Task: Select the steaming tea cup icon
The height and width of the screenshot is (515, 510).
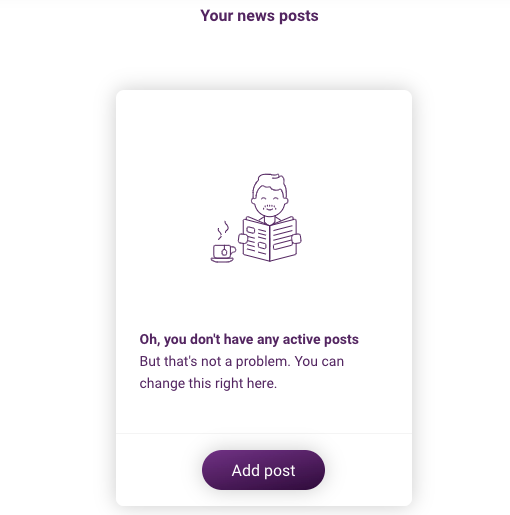Action: tap(223, 242)
